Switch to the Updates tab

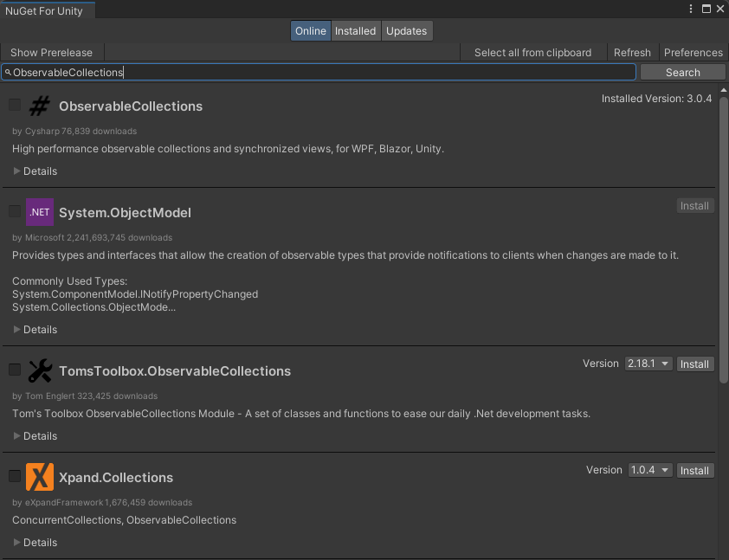point(407,31)
